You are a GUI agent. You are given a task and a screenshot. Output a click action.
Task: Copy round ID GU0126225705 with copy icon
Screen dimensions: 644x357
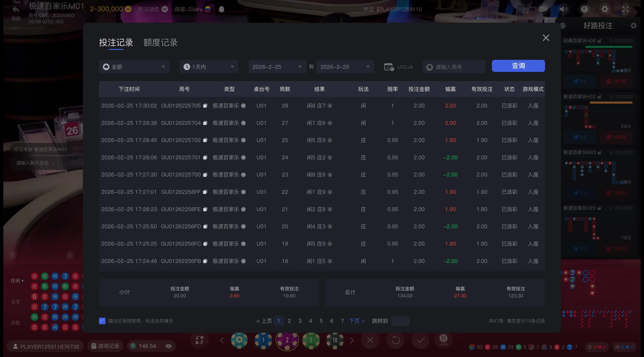click(205, 106)
